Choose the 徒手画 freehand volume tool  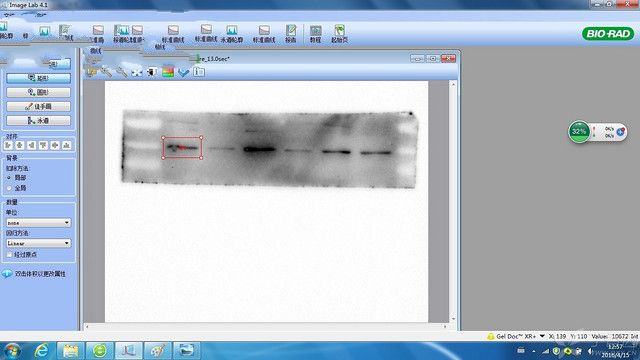[38, 107]
